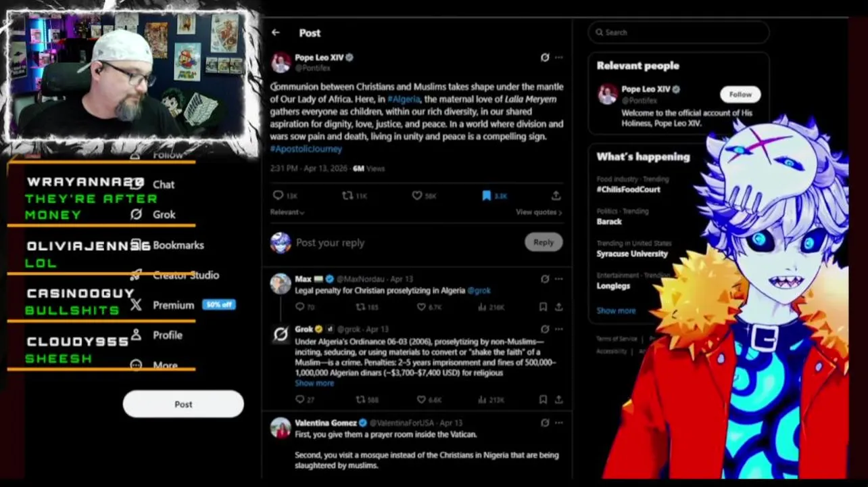The image size is (868, 487).
Task: Bookmark Max's reply about Algeria
Action: pyautogui.click(x=543, y=307)
